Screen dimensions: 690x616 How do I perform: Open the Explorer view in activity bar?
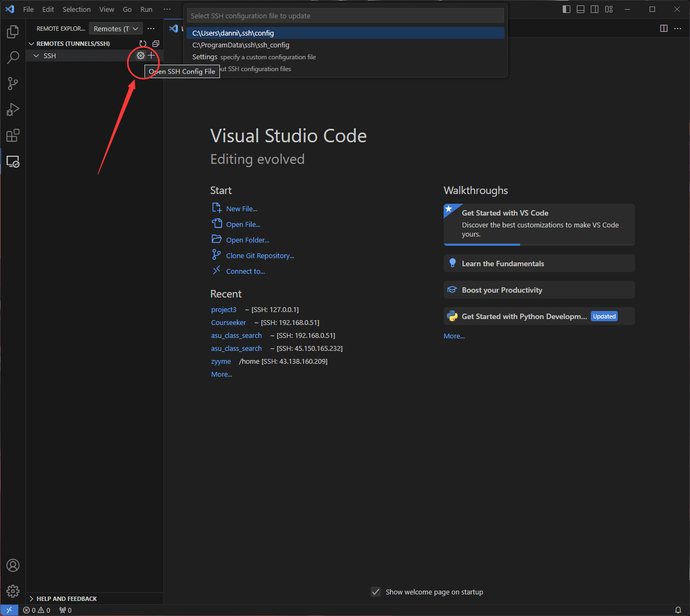tap(13, 32)
